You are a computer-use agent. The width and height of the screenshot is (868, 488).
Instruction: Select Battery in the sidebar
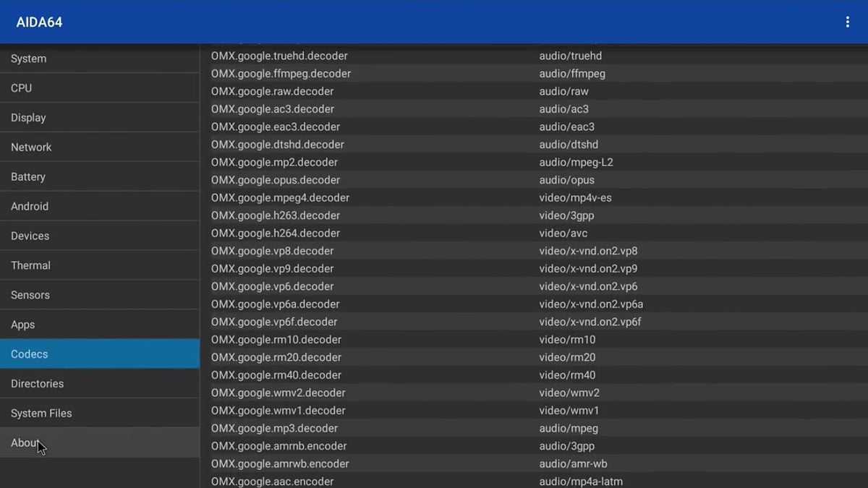pyautogui.click(x=100, y=177)
